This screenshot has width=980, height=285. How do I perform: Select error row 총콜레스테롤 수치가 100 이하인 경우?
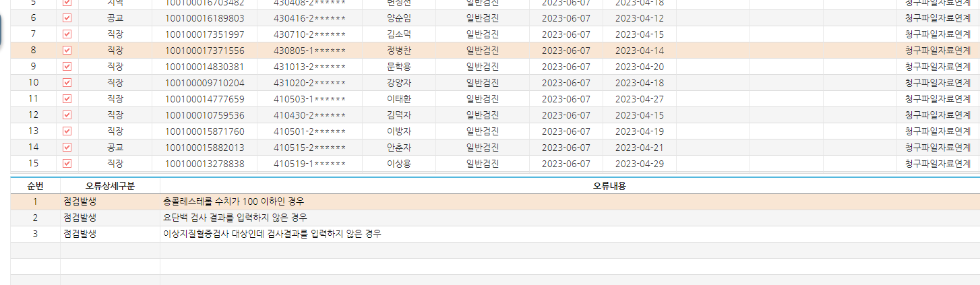495,201
